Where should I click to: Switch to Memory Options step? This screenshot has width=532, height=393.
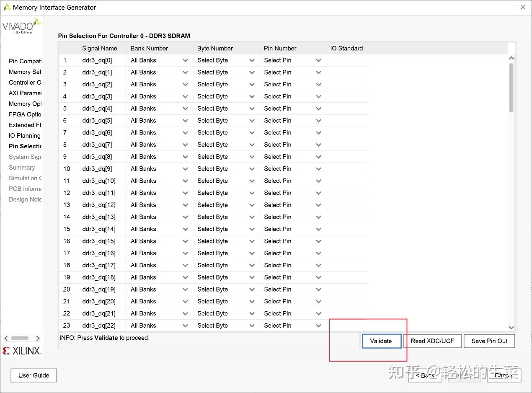(x=25, y=104)
